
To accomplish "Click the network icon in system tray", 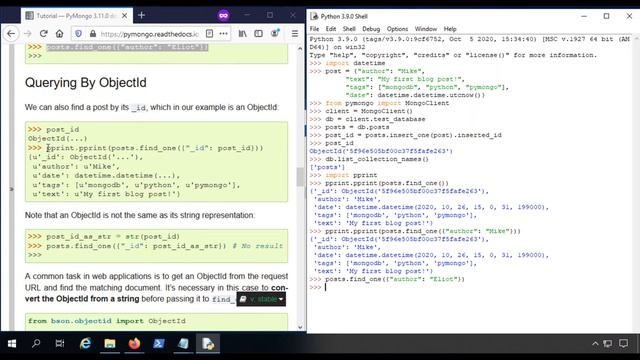I will click(x=608, y=344).
